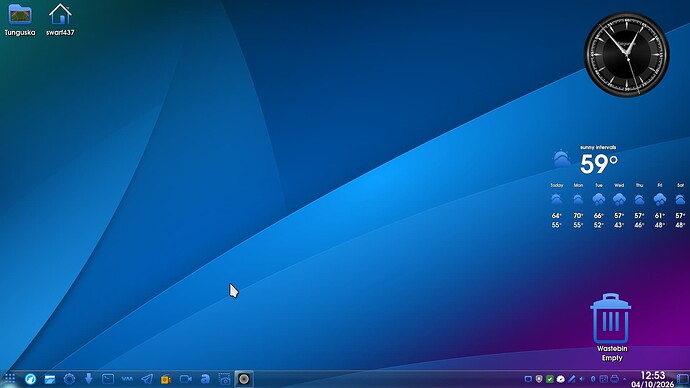Open the yellow radio app icon
The height and width of the screenshot is (388, 690).
(x=166, y=379)
